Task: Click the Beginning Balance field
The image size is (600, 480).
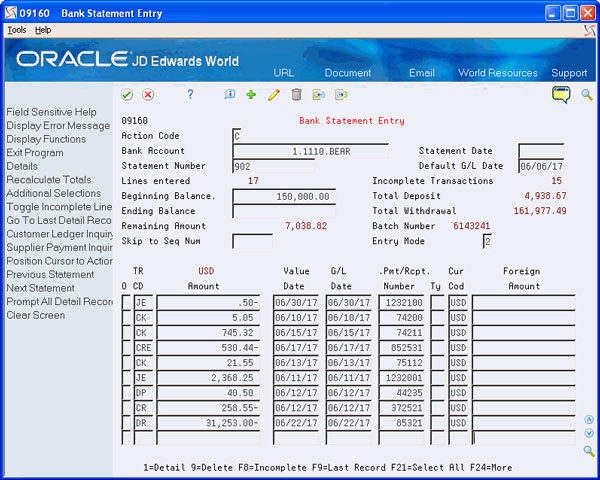Action: pos(284,196)
